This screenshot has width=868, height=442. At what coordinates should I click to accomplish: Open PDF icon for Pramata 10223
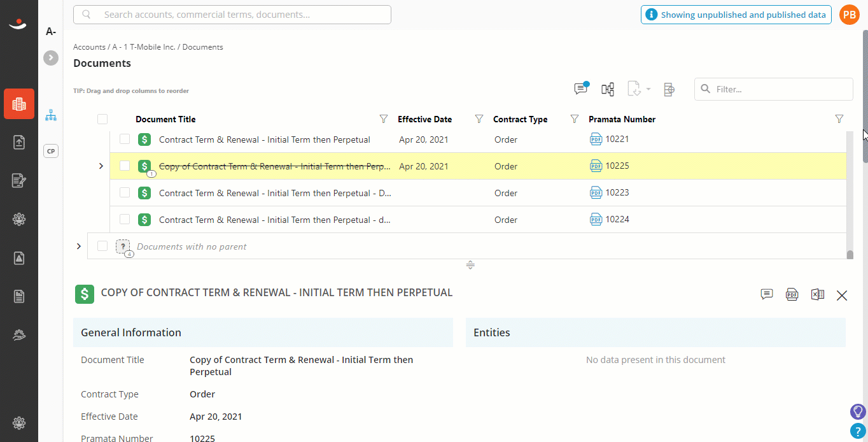(x=596, y=193)
